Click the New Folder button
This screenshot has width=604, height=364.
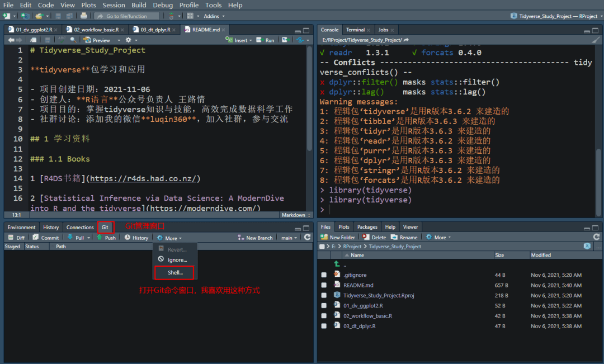(x=338, y=237)
